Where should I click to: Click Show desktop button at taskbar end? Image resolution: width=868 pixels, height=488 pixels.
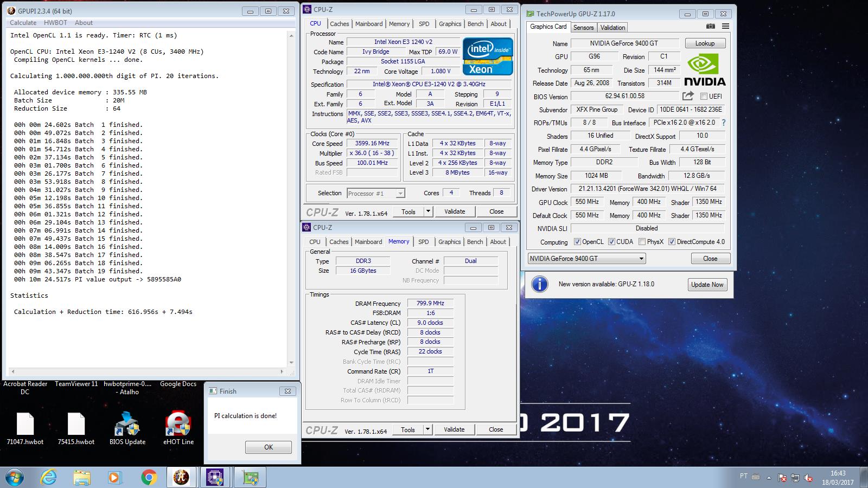(x=864, y=478)
